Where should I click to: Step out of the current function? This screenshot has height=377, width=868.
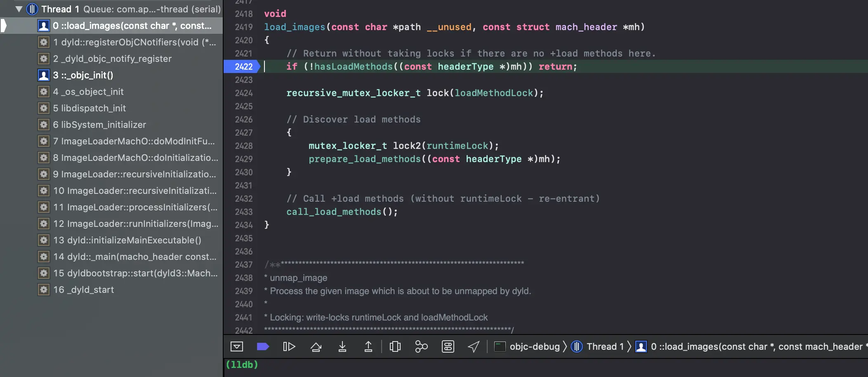tap(368, 346)
